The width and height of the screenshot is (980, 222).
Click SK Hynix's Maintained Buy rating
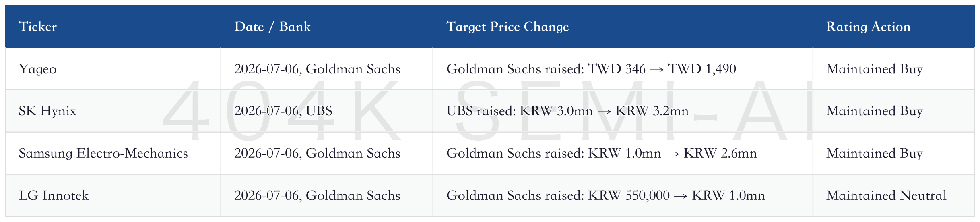(894, 111)
